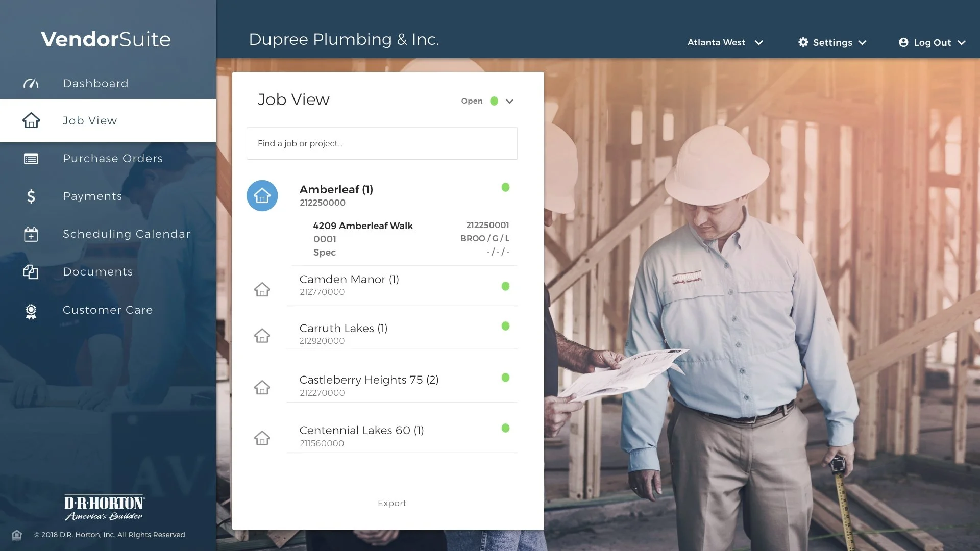Image resolution: width=980 pixels, height=551 pixels.
Task: Click the Dashboard speedometer icon
Action: pos(31,83)
